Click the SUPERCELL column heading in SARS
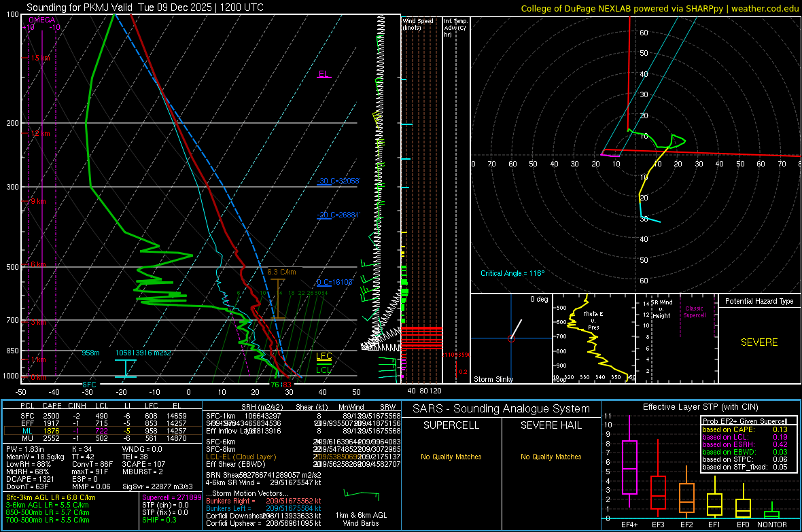Image resolution: width=802 pixels, height=532 pixels. 451,425
